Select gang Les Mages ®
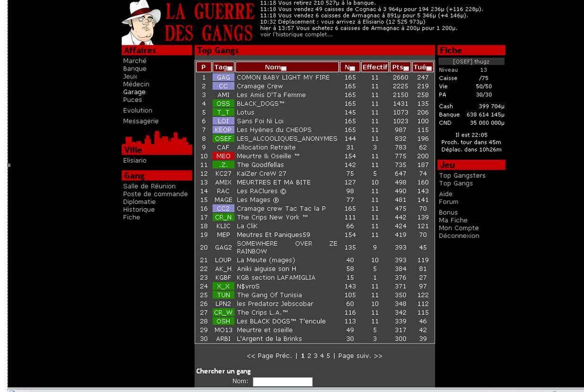Viewport: 584px width, 392px height. click(258, 200)
